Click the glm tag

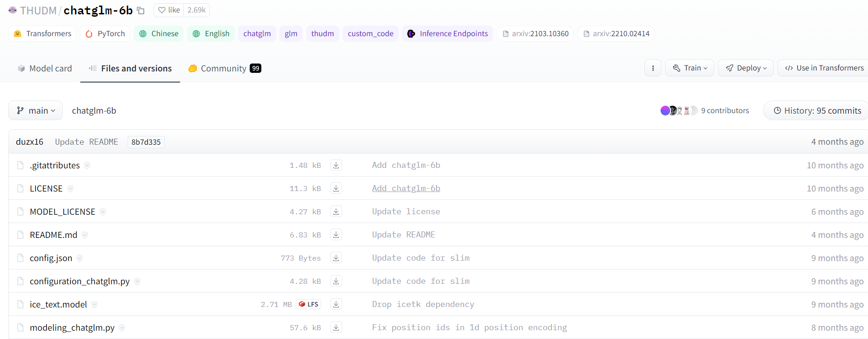coord(291,33)
